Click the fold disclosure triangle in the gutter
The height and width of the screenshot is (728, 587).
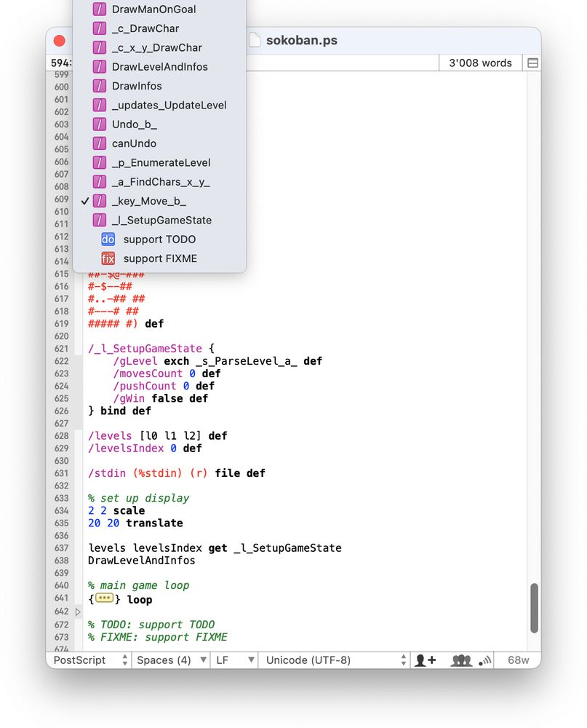(x=78, y=612)
